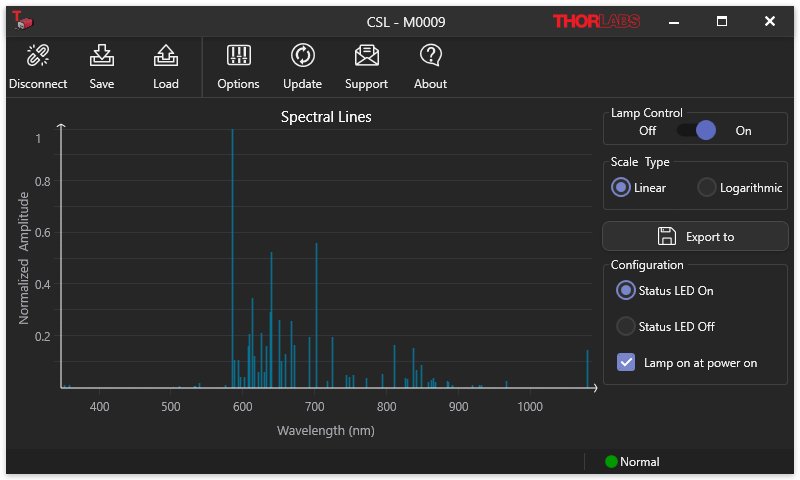Close the CSL window
800x480 pixels.
770,21
